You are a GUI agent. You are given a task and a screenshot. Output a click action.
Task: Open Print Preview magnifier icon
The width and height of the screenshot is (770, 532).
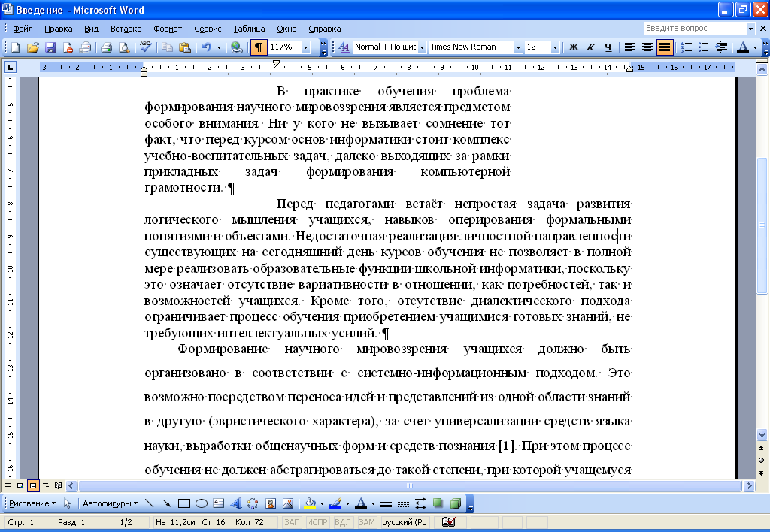(x=124, y=47)
